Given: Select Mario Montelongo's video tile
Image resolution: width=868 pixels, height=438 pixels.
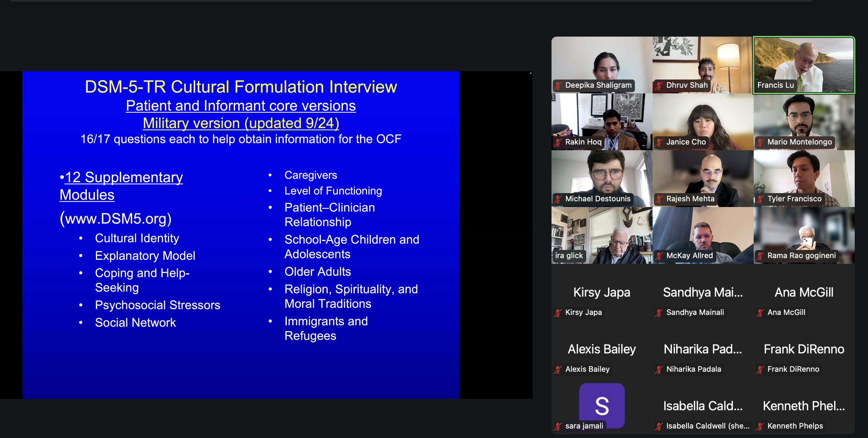Looking at the screenshot, I should point(804,120).
